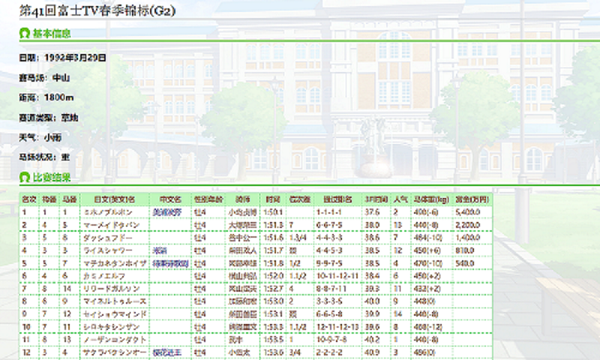Click the マチカネタンホイザ name cell
Screen dimensions: 600x360
tap(114, 264)
